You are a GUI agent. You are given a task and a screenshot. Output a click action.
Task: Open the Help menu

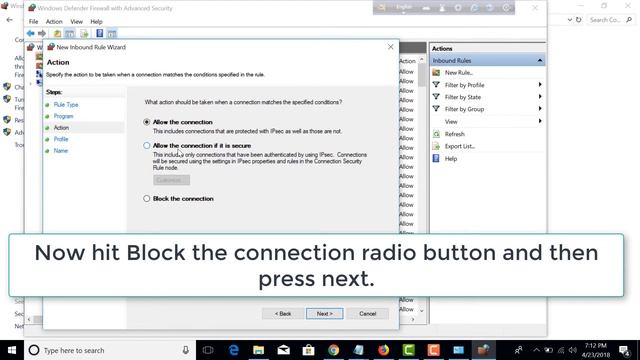tap(96, 22)
